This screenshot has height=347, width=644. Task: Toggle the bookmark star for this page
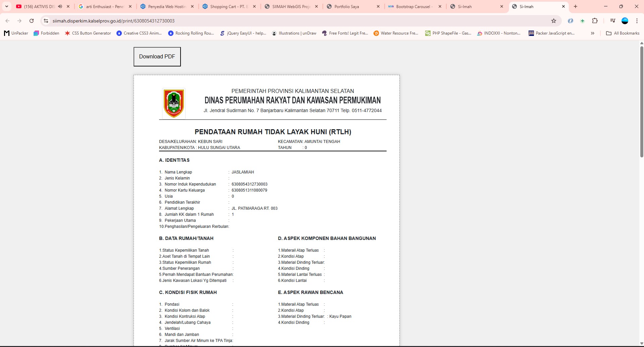(554, 21)
